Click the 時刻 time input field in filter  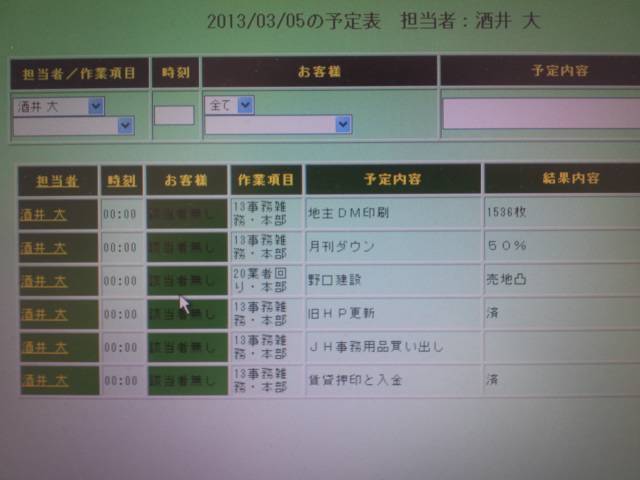174,115
